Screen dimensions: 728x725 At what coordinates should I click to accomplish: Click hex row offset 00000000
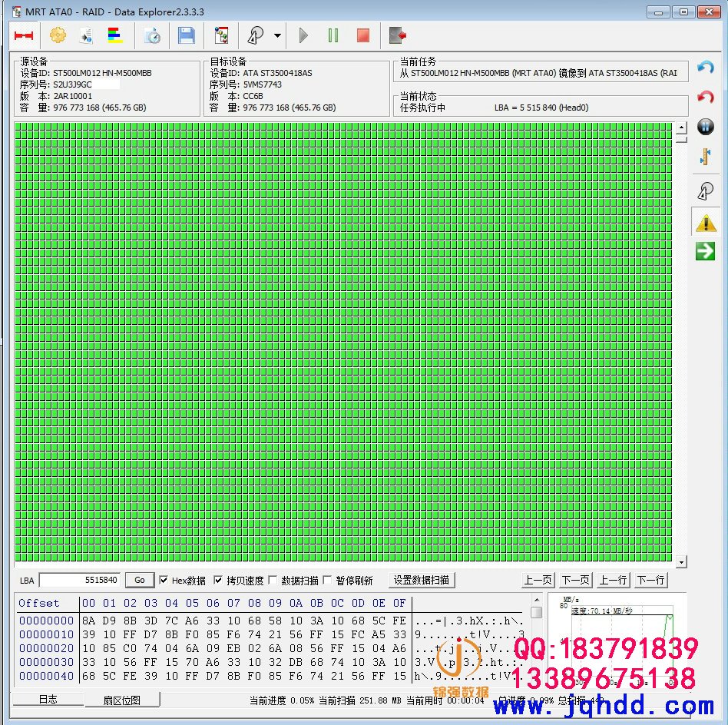(x=46, y=621)
